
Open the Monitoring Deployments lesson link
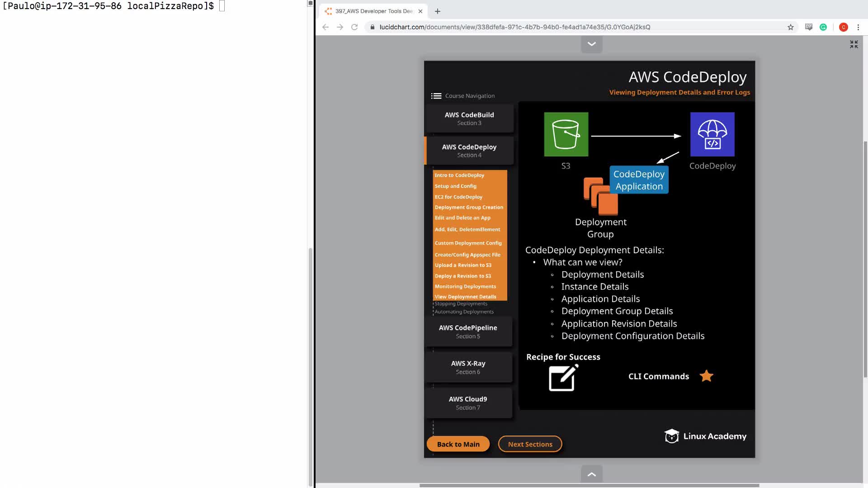point(465,286)
